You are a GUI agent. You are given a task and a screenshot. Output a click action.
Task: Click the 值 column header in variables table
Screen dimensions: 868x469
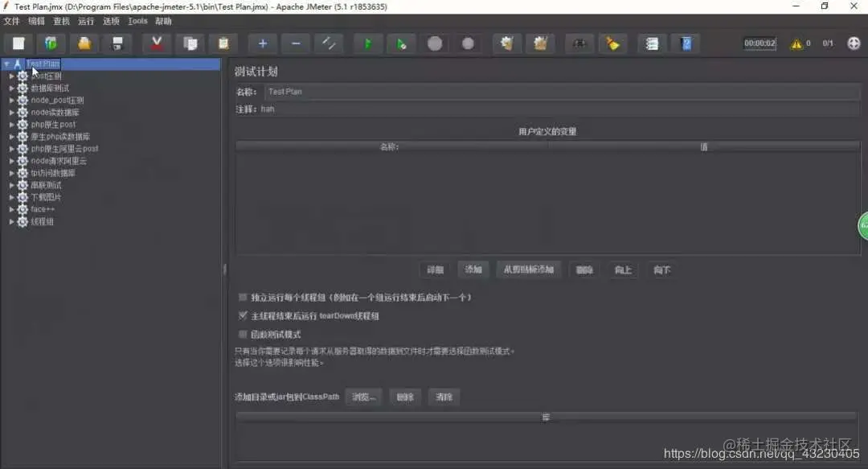coord(703,147)
